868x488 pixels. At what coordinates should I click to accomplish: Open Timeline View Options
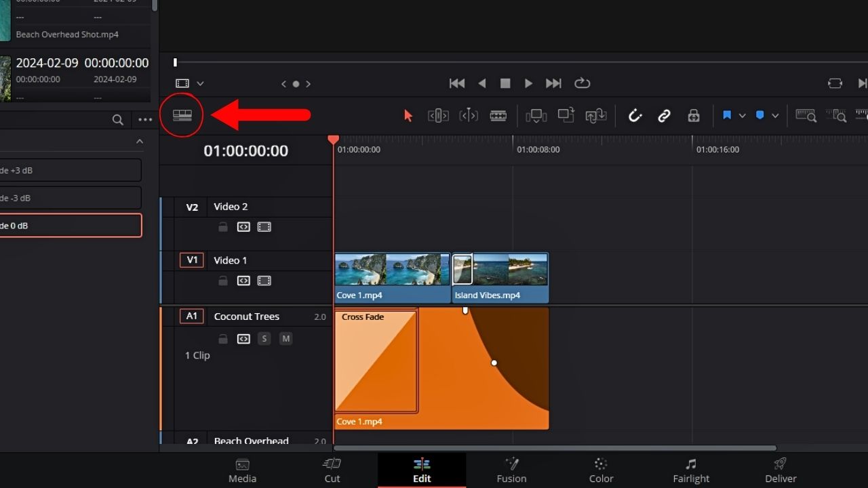point(181,115)
